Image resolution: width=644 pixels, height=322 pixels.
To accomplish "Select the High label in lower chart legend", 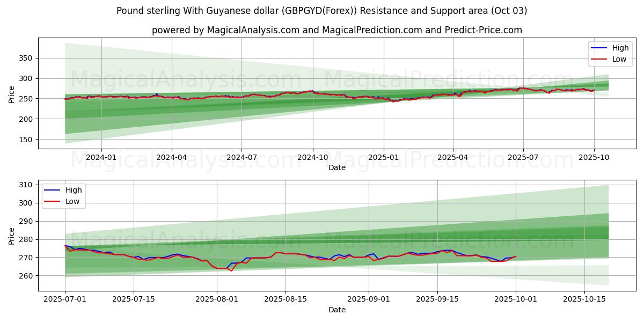I will [74, 190].
